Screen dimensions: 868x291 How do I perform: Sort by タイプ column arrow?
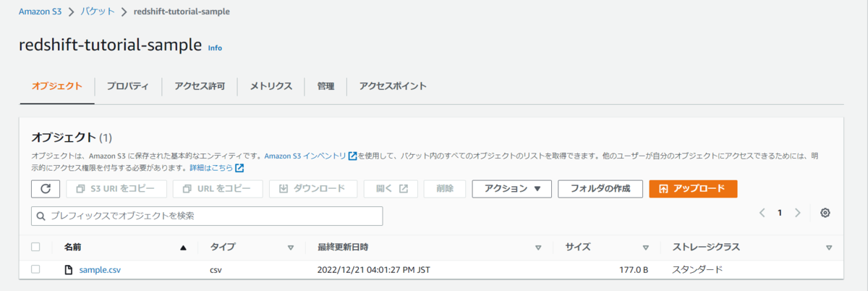(x=291, y=248)
